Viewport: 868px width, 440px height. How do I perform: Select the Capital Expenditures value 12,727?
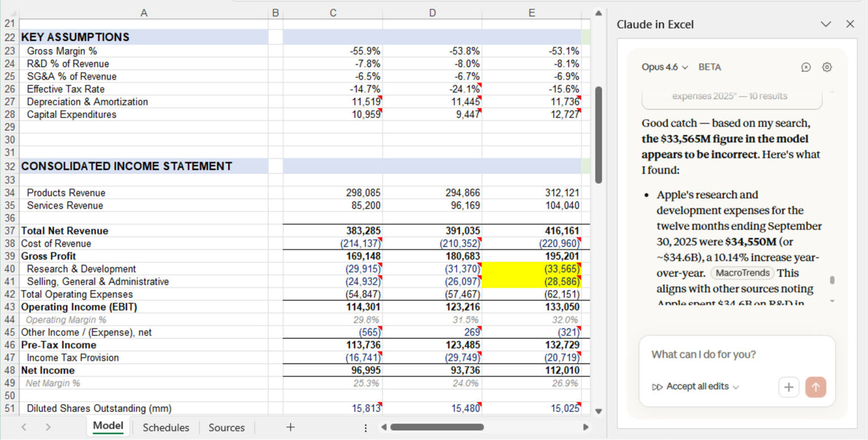[x=532, y=114]
